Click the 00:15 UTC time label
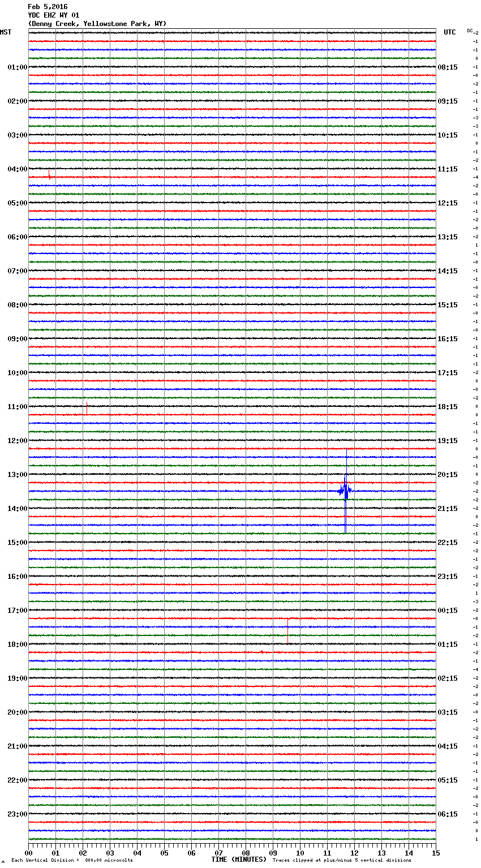This screenshot has width=481, height=868. [x=448, y=611]
